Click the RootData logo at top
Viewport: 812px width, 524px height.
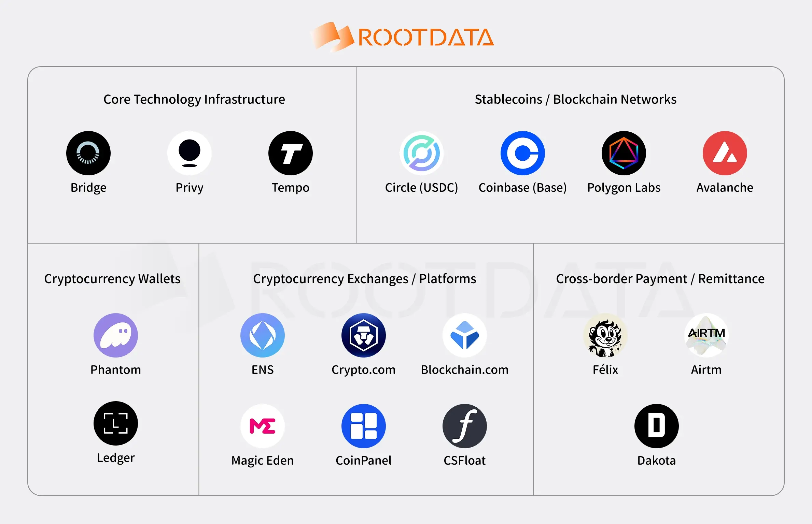coord(403,37)
